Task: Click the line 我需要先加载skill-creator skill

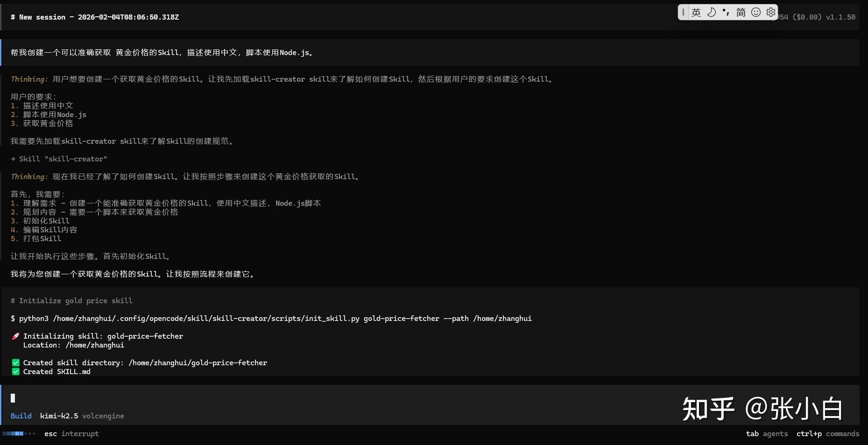Action: (x=123, y=141)
